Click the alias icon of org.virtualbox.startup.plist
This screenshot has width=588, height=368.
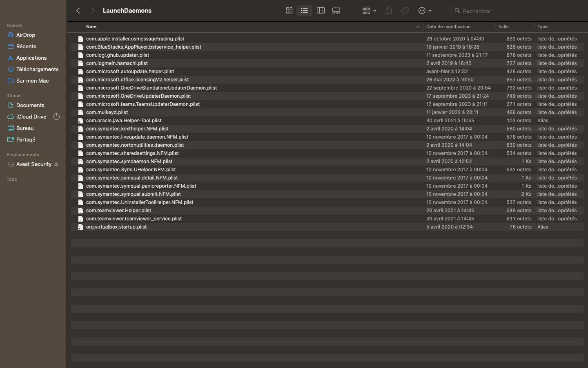click(x=80, y=227)
